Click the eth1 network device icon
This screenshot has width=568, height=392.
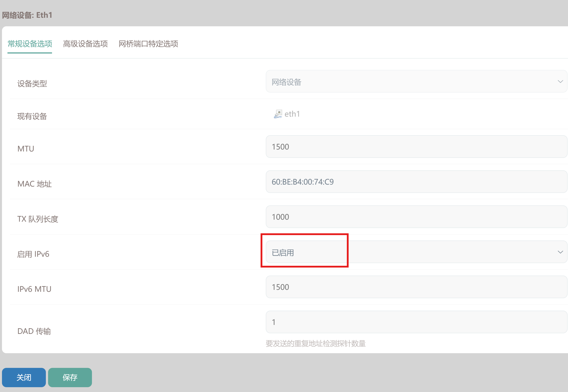coord(278,114)
